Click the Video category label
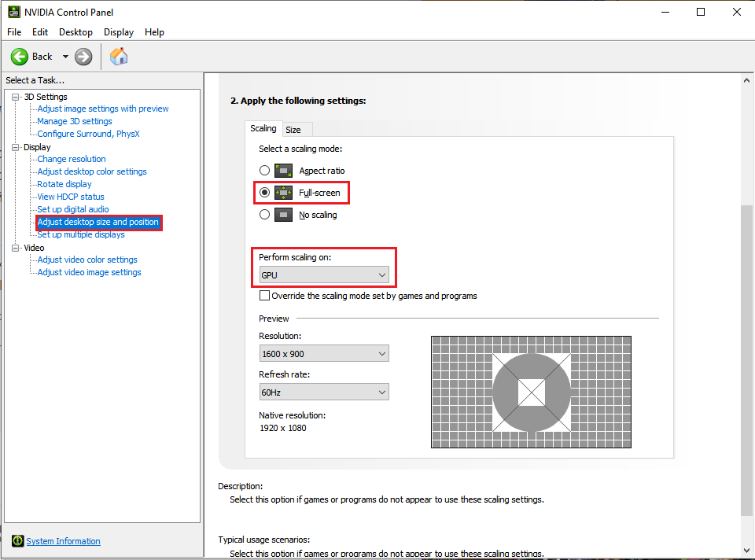Screen dimensions: 755x560 click(x=34, y=248)
